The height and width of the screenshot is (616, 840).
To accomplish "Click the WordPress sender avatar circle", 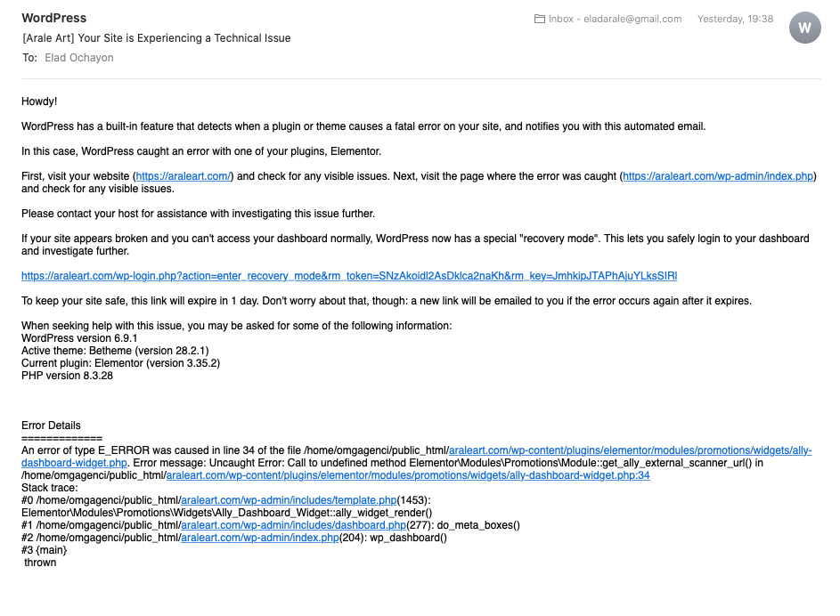I will pos(804,28).
